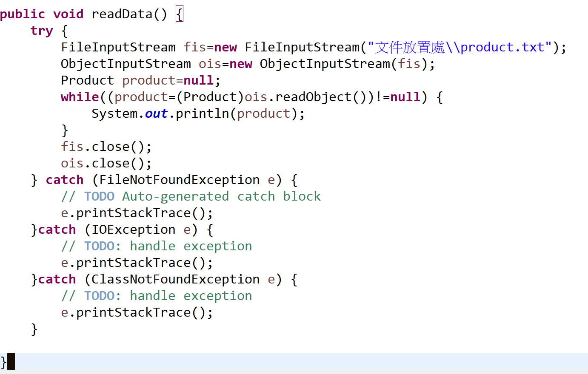Click the "System" class name
The height and width of the screenshot is (374, 588).
pos(114,113)
